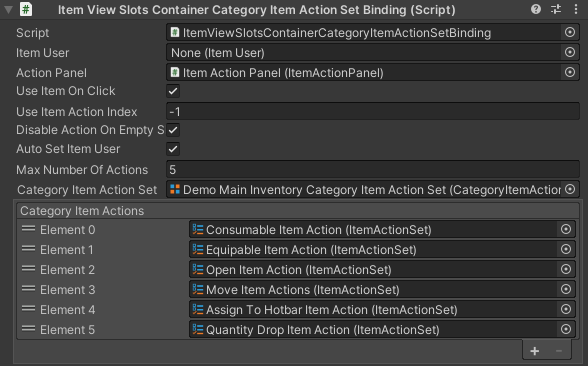Click the Max Number Of Actions field
Viewport: 588px width, 366px height.
click(x=373, y=170)
